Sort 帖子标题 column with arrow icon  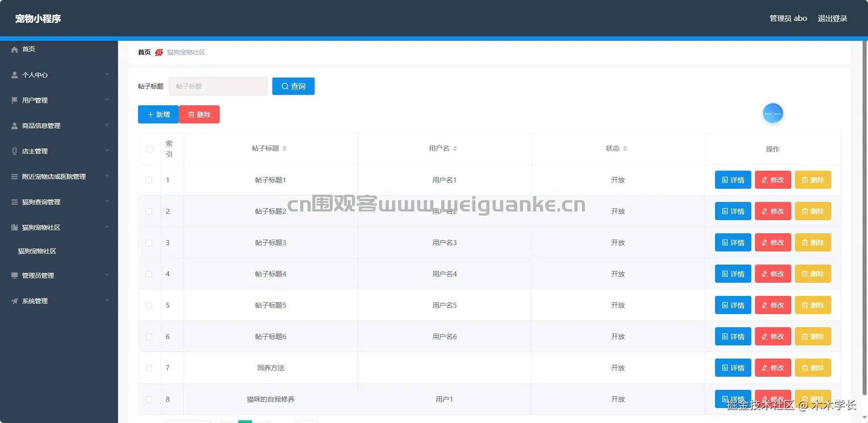coord(285,148)
